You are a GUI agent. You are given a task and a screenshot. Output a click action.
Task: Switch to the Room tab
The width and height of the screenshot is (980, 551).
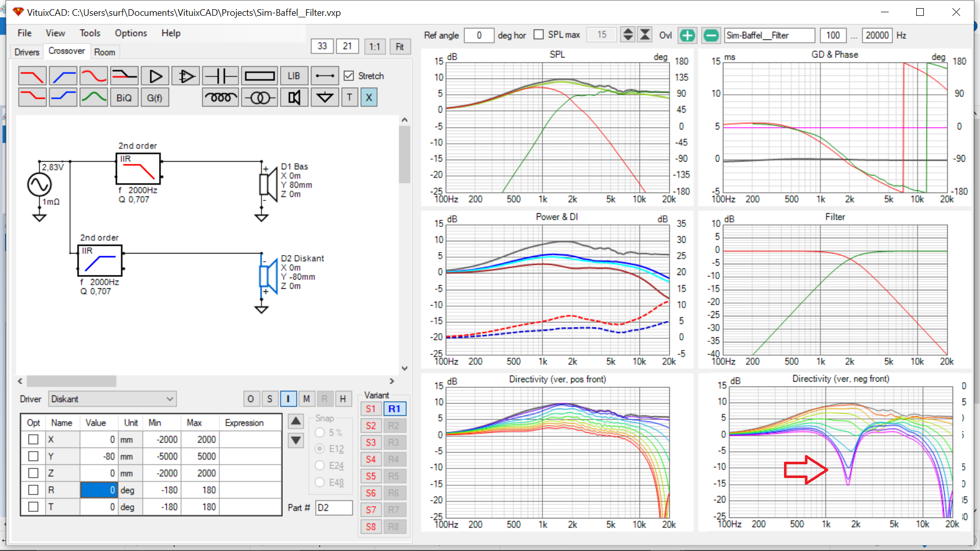[105, 52]
